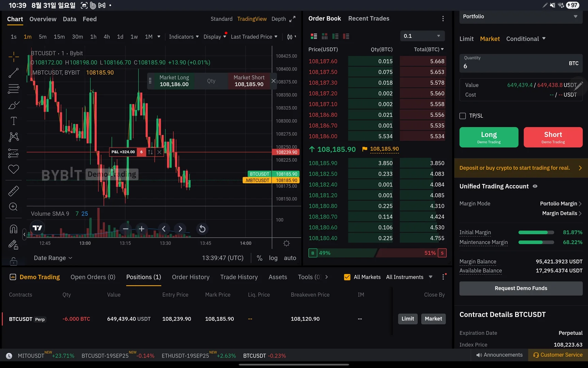588x368 pixels.
Task: Open Customer Service link
Action: click(x=558, y=355)
